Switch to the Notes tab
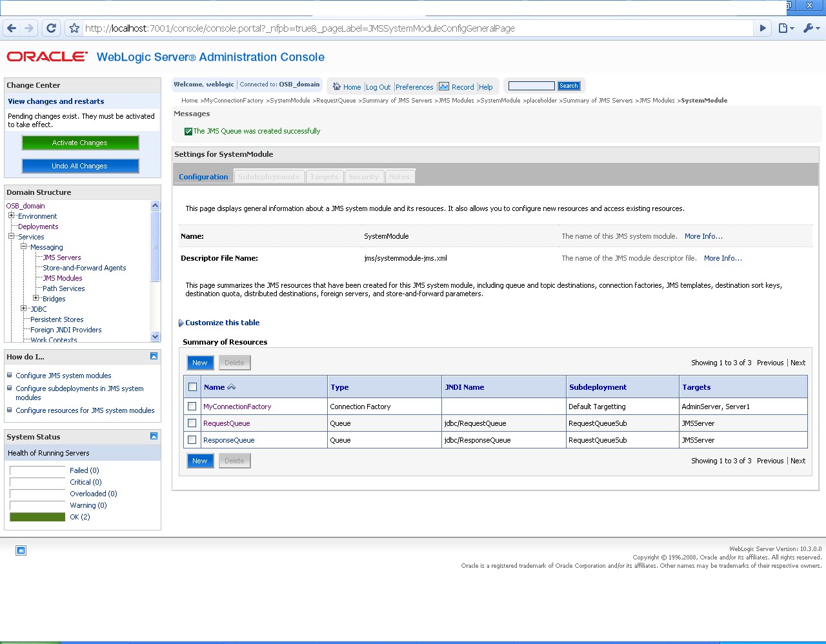826x644 pixels. point(399,177)
